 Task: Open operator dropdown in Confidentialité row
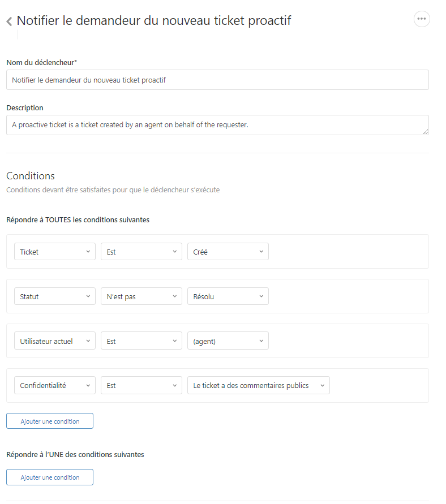coord(141,386)
